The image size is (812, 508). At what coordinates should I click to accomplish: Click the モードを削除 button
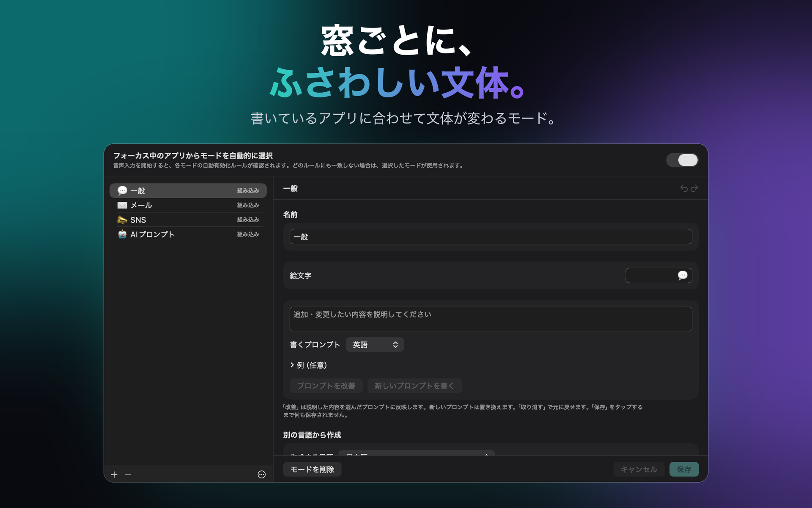[x=312, y=469]
